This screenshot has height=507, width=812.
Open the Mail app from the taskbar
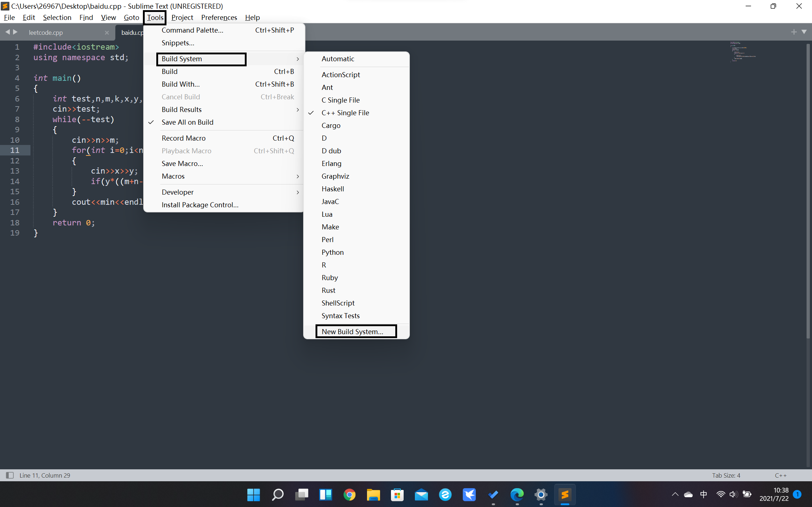pos(421,494)
